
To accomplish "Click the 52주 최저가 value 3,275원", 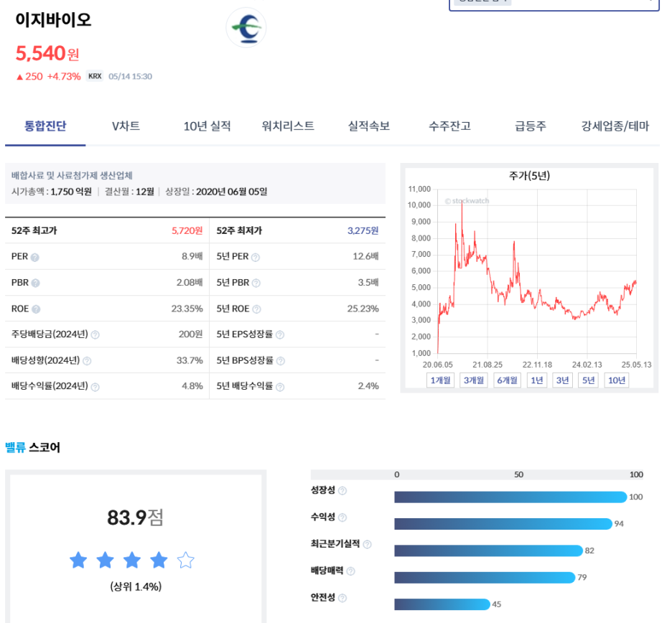I will point(363,230).
